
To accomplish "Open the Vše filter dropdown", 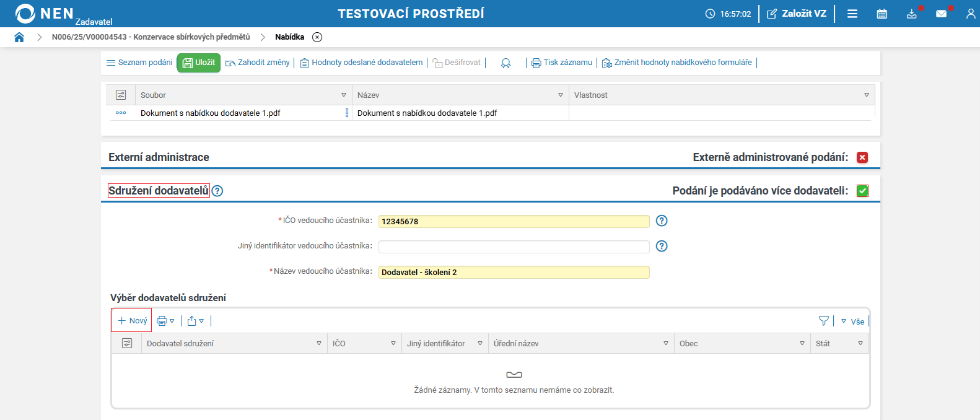I will click(852, 322).
